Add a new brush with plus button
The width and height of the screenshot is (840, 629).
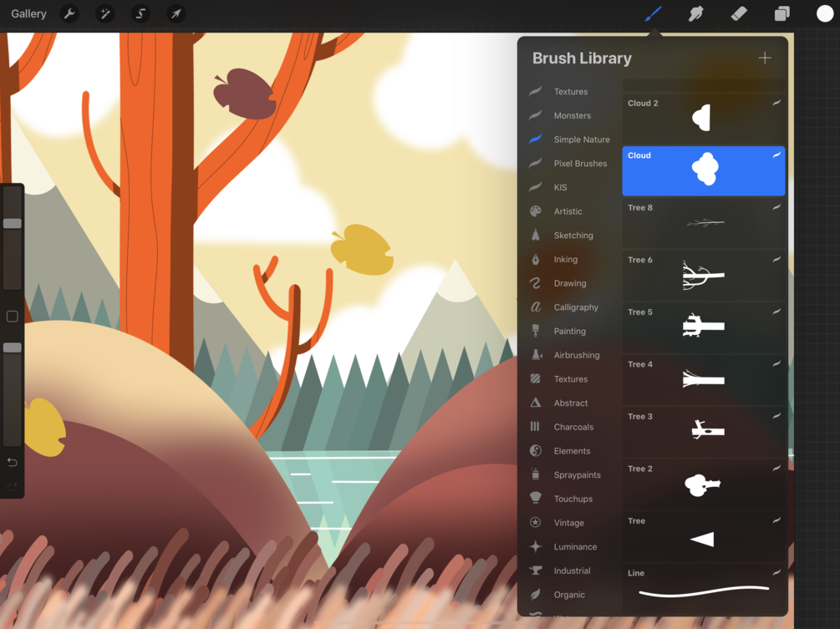point(765,58)
